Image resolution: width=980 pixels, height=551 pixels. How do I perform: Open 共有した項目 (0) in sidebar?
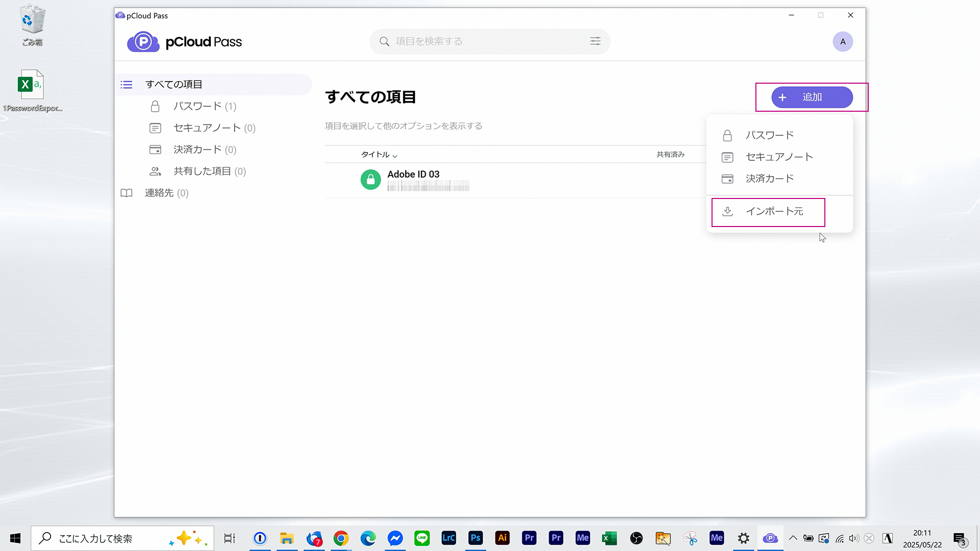(198, 171)
